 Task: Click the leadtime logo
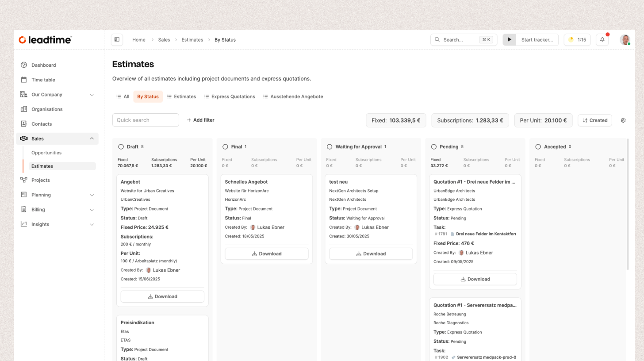(45, 40)
